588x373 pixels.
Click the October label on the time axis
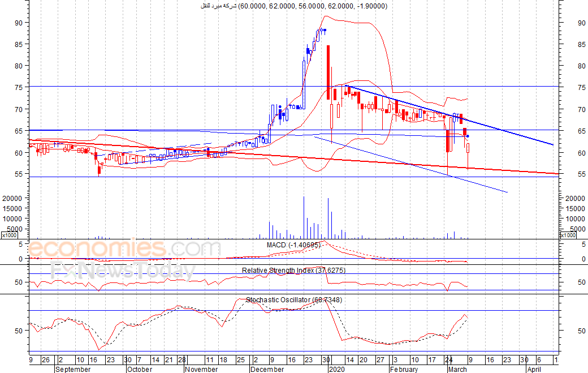click(x=139, y=369)
